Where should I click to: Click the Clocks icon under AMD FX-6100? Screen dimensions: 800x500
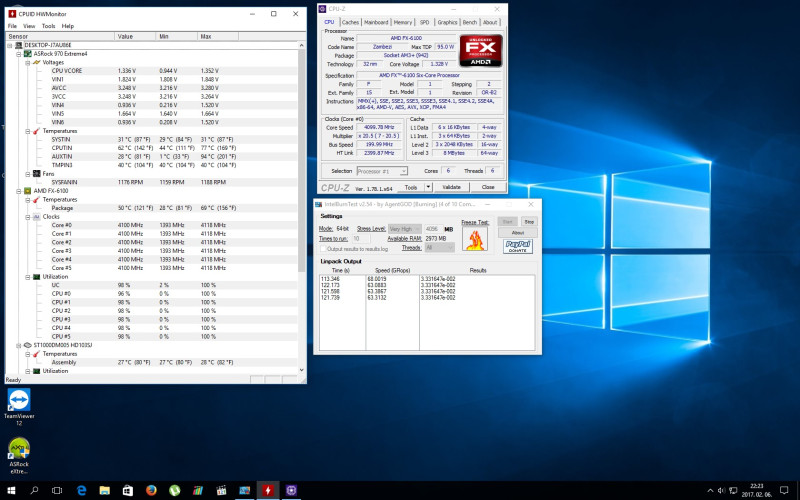coord(37,217)
